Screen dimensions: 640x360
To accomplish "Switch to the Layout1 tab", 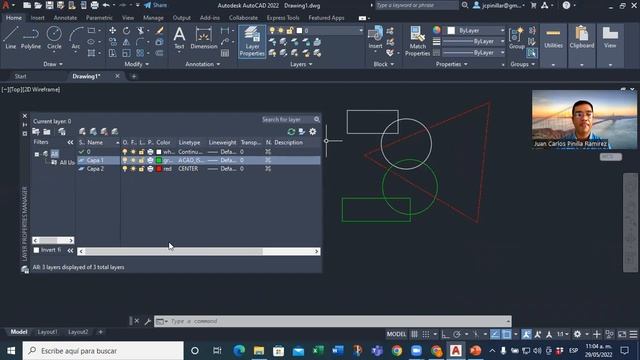I will tap(47, 332).
